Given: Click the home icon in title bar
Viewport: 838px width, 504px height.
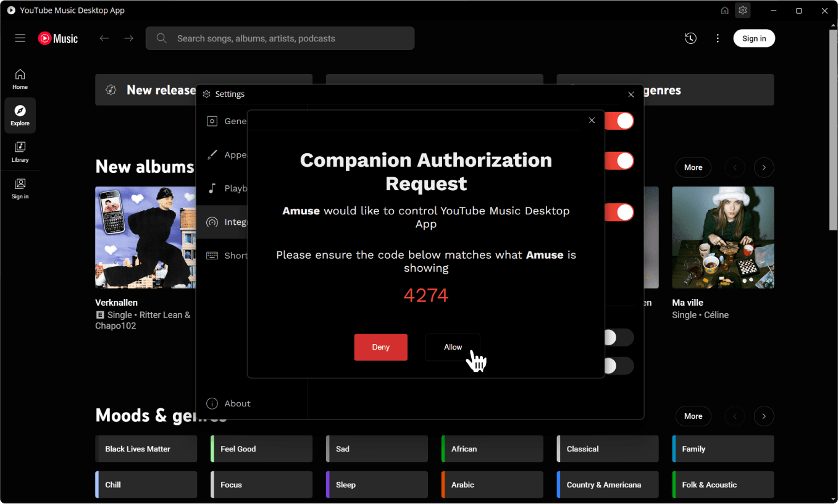Looking at the screenshot, I should pos(725,10).
